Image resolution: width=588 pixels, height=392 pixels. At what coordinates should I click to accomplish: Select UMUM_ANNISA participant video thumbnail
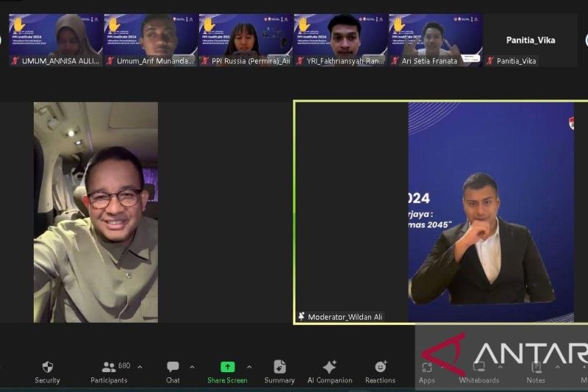tap(55, 39)
